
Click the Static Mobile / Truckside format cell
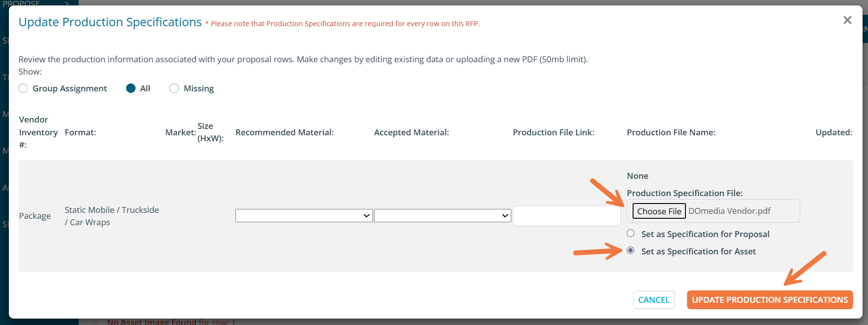click(x=112, y=216)
